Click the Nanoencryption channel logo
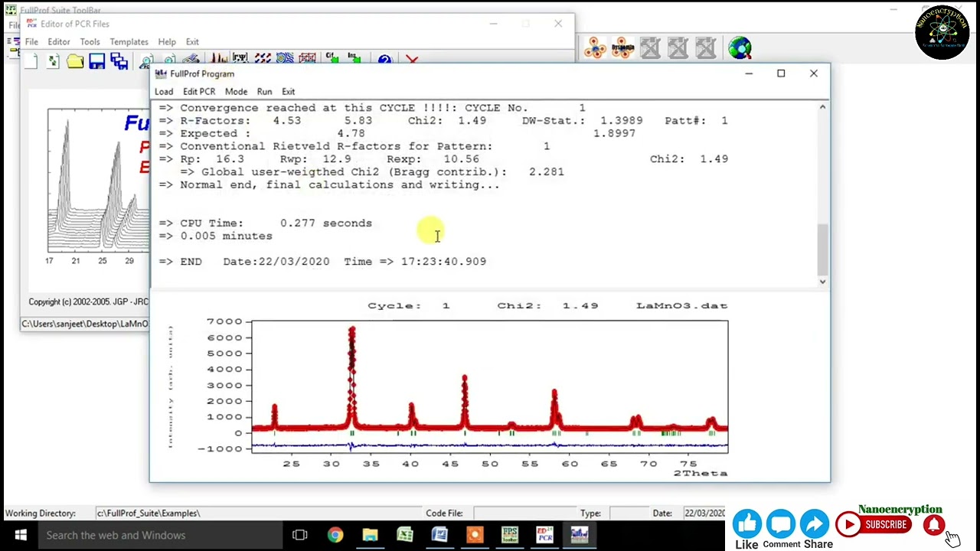This screenshot has height=551, width=980. click(942, 32)
